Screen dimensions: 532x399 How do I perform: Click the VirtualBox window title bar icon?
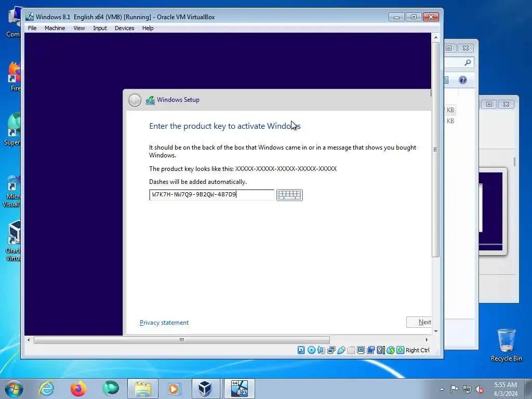(x=30, y=17)
